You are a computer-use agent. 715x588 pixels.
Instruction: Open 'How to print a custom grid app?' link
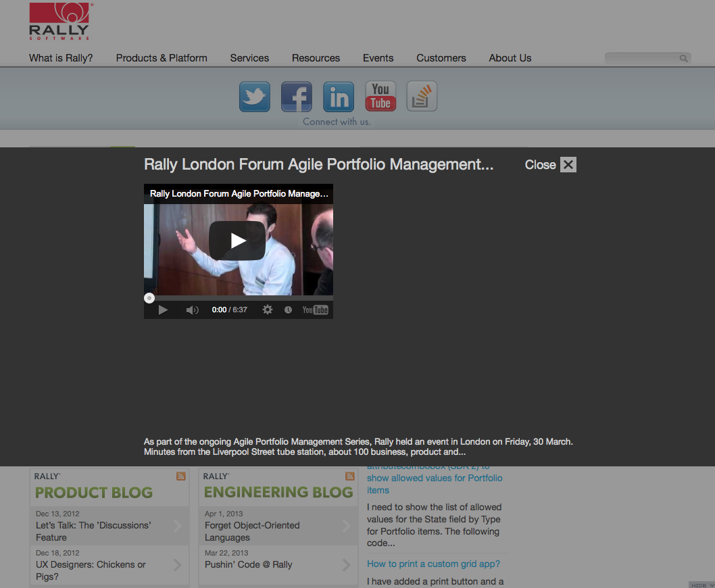tap(433, 564)
